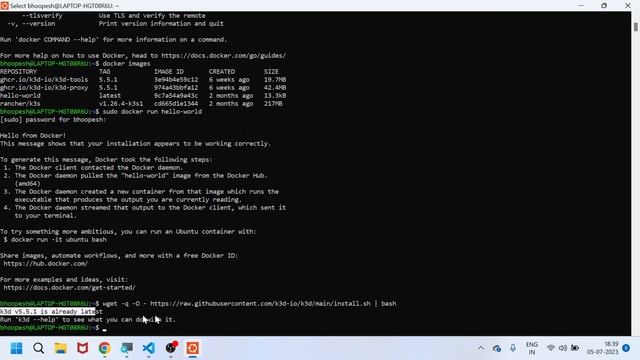The height and width of the screenshot is (360, 640).
Task: Open File Explorer from taskbar
Action: 60,348
